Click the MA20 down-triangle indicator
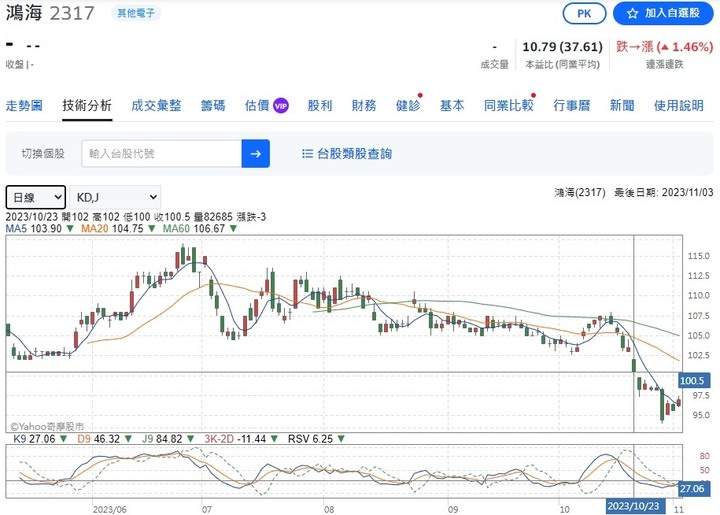Image resolution: width=720 pixels, height=515 pixels. pos(152,229)
